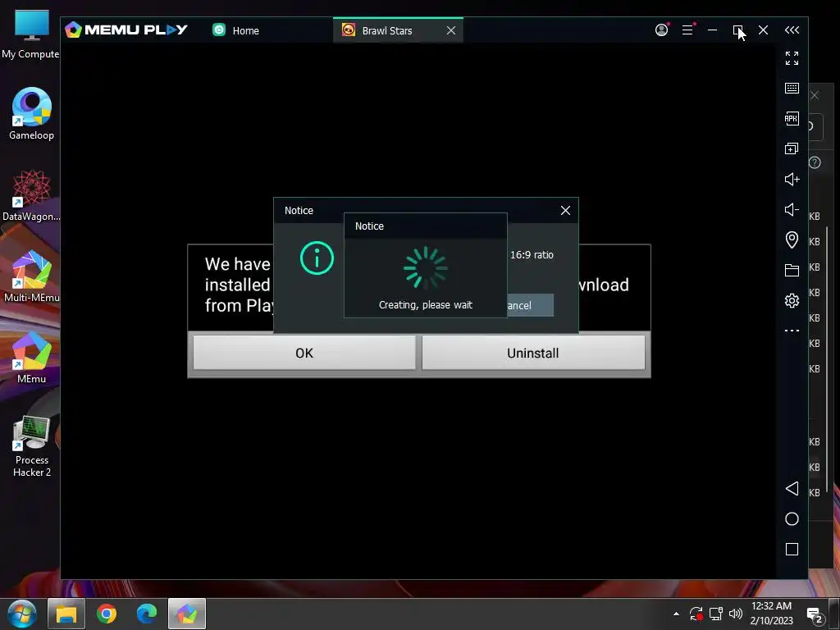Enter fullscreen mode in MEmu sidebar
This screenshot has width=840, height=630.
[x=792, y=58]
